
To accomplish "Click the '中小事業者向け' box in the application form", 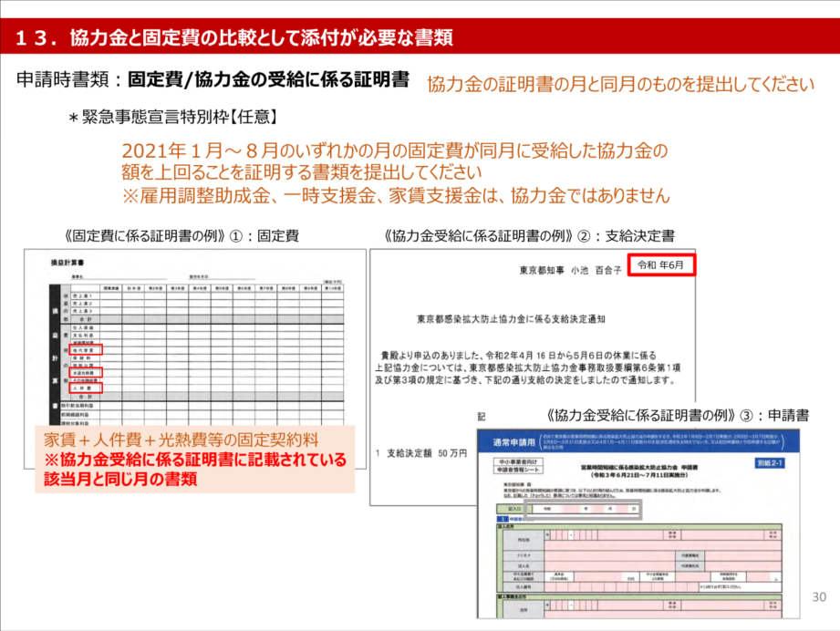I will (x=517, y=461).
